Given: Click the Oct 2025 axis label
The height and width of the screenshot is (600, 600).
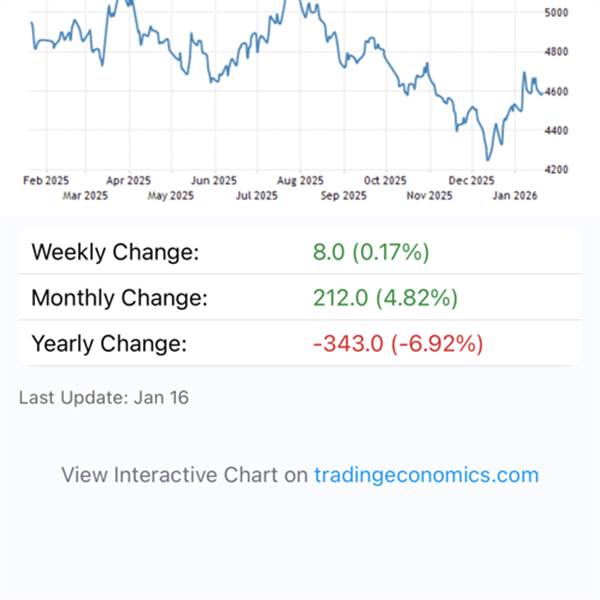Looking at the screenshot, I should pyautogui.click(x=385, y=181).
